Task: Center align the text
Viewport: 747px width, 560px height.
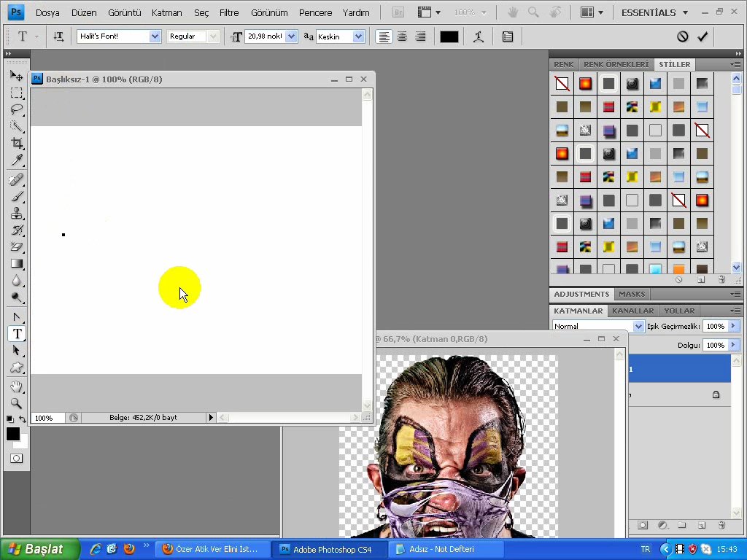Action: pos(402,36)
